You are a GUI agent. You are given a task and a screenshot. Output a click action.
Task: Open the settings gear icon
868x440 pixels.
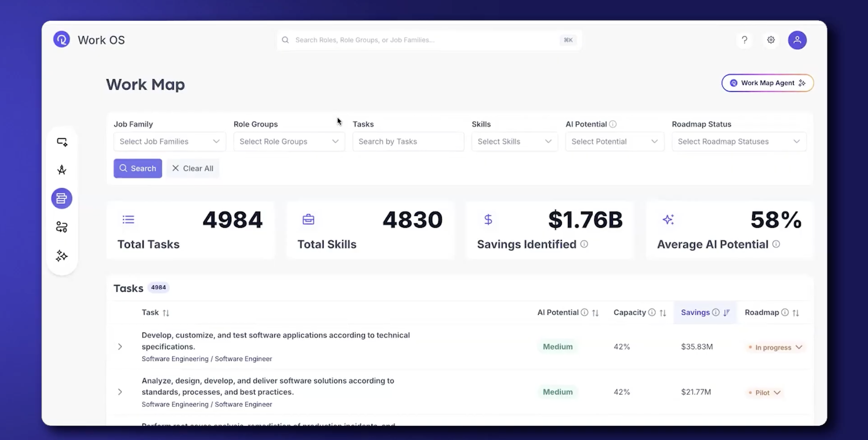(771, 40)
